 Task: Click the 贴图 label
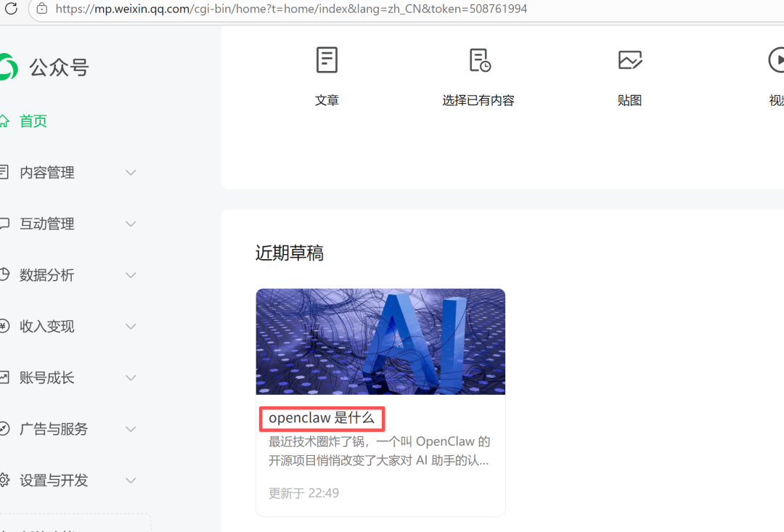[x=630, y=100]
